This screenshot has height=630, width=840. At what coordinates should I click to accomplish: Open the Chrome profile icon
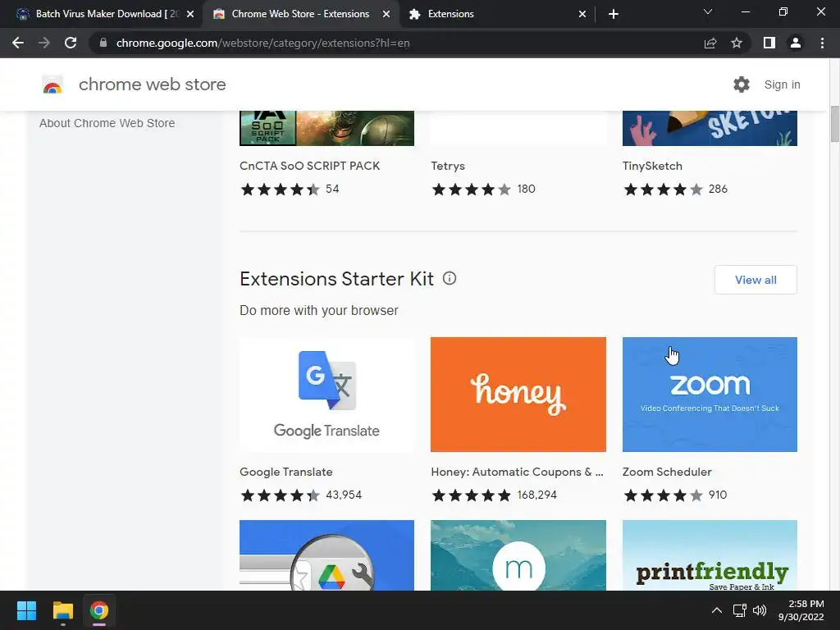(796, 43)
